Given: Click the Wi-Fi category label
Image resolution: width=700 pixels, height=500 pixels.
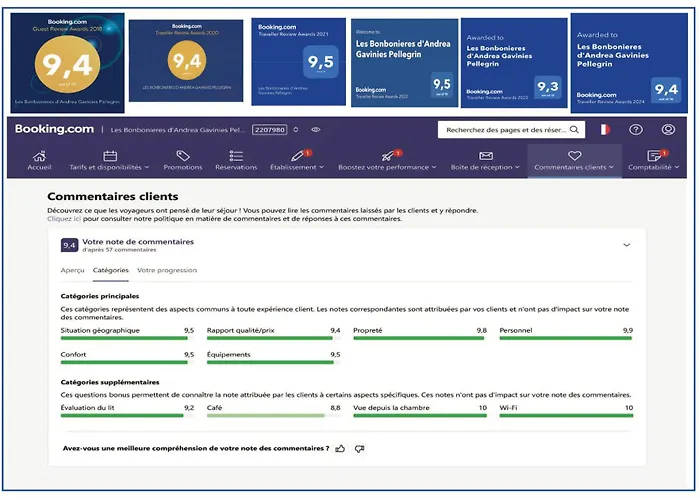Looking at the screenshot, I should point(508,408).
